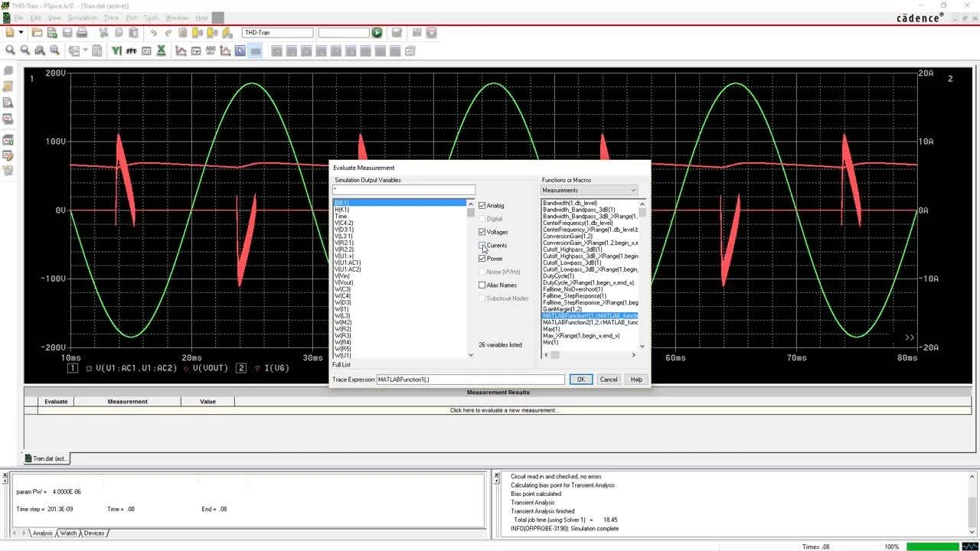The width and height of the screenshot is (980, 551).
Task: Click the highlighted trace-data toolbar icon
Action: click(255, 51)
